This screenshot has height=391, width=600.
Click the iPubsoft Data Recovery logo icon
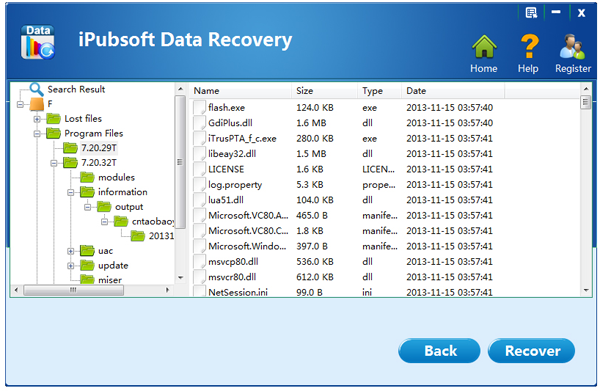coord(38,42)
